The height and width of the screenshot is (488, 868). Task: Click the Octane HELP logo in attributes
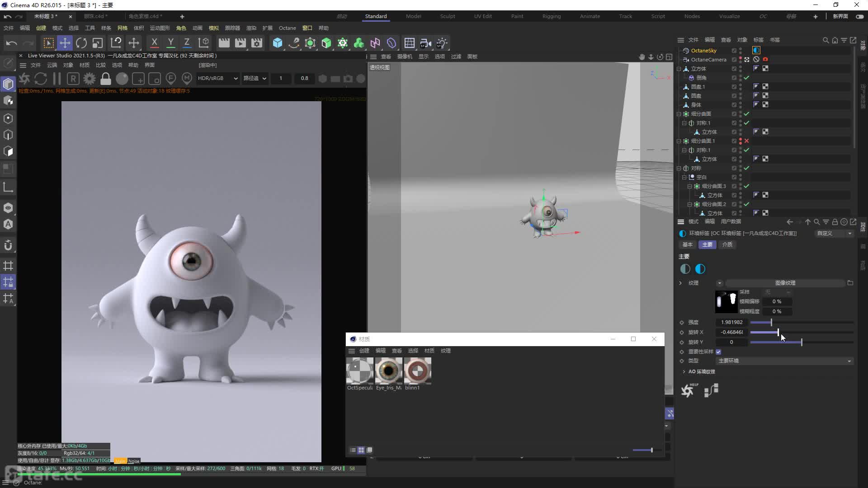pyautogui.click(x=689, y=389)
